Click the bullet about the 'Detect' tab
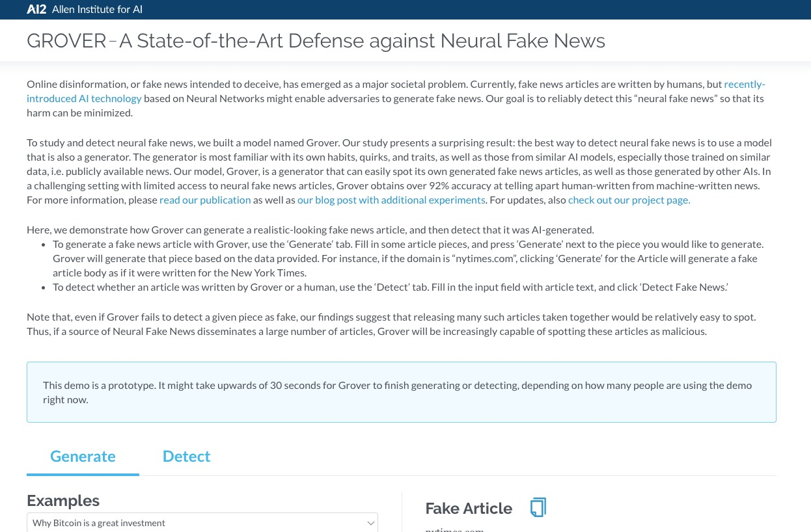811x532 pixels. (x=390, y=287)
